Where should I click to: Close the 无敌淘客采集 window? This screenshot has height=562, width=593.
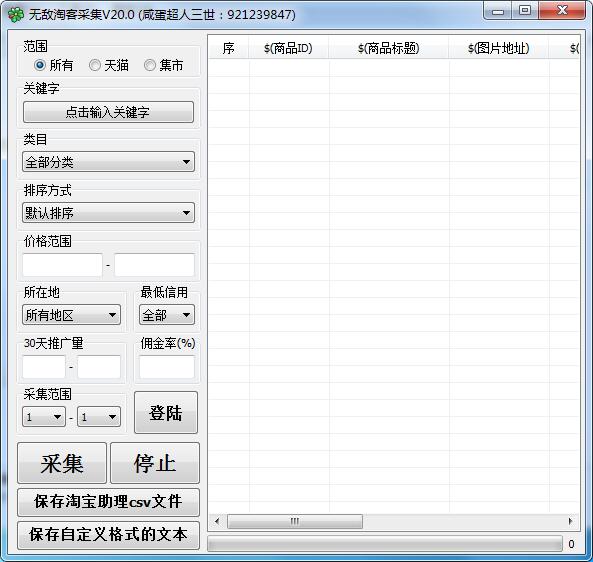pyautogui.click(x=562, y=10)
